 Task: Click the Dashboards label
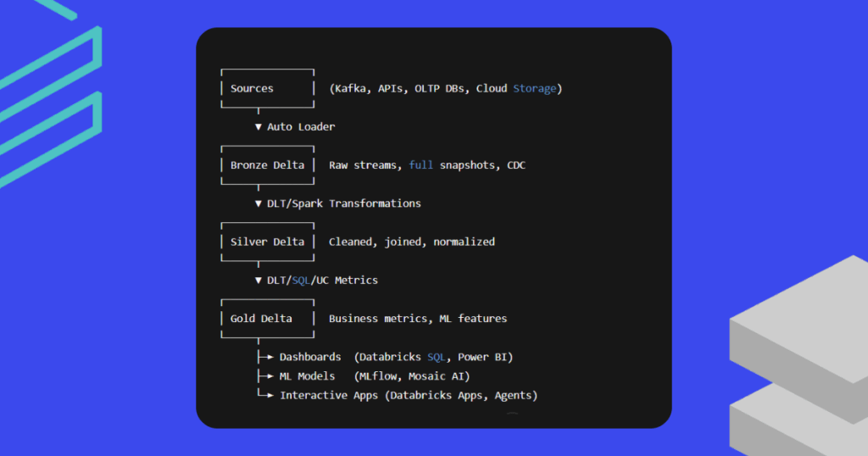pos(310,357)
